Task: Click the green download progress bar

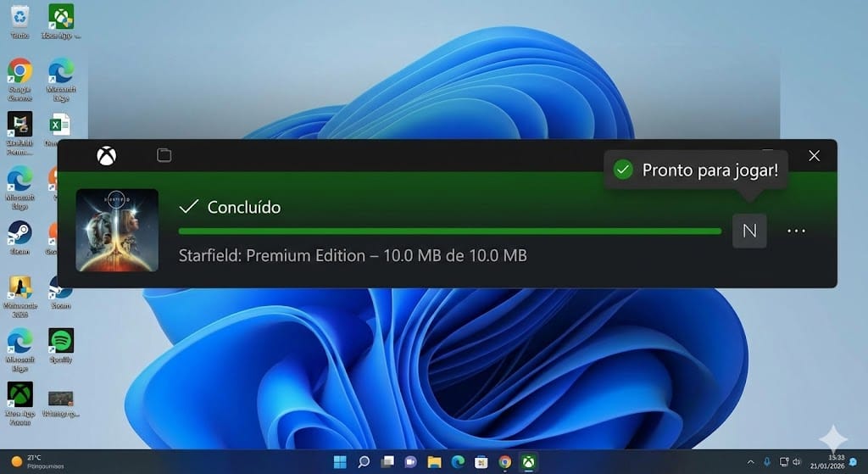Action: pos(449,231)
